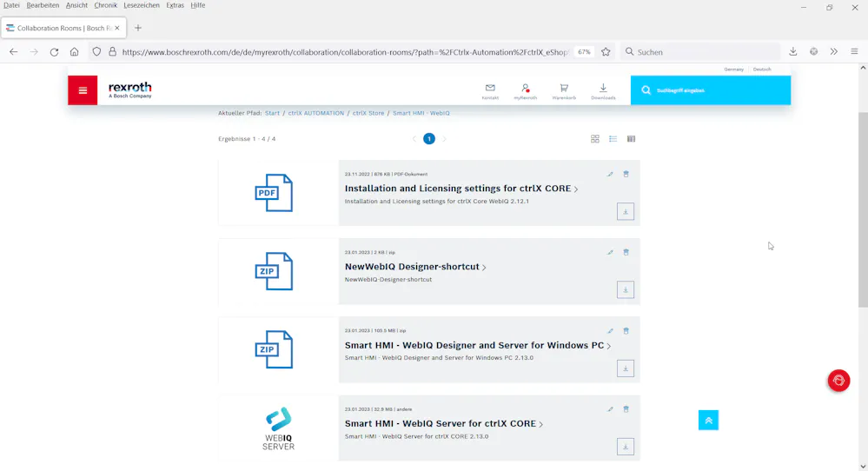
Task: Switch to list view
Action: pyautogui.click(x=613, y=139)
